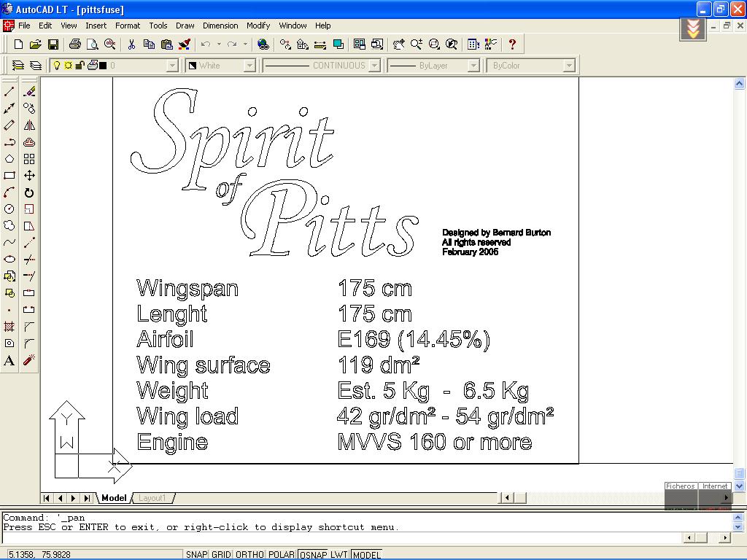This screenshot has height=560, width=747.
Task: Open the Help question mark icon
Action: pos(512,44)
